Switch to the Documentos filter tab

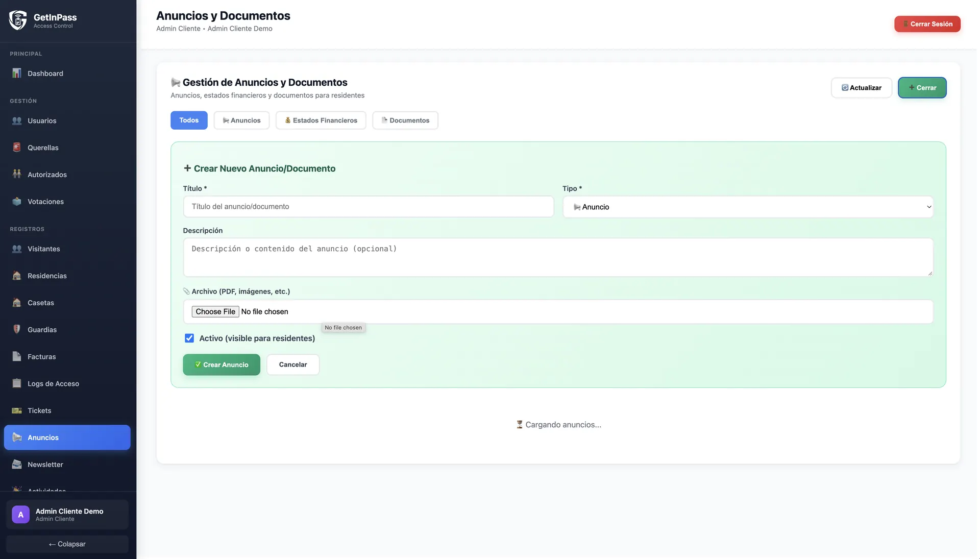[x=405, y=120]
